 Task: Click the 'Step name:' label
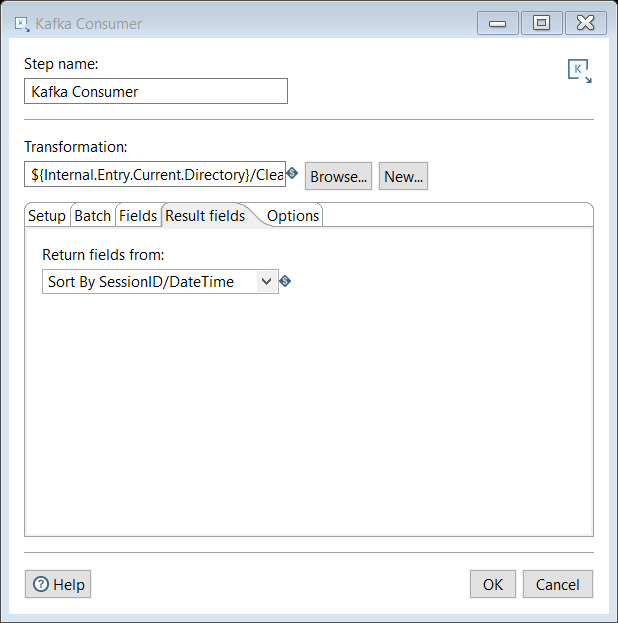pyautogui.click(x=61, y=64)
